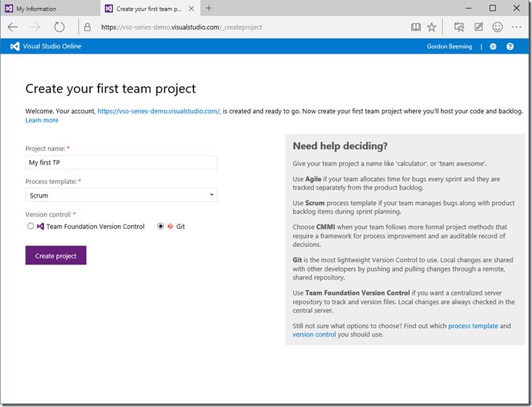
Task: Click the red Git icon beside Git
Action: click(x=170, y=226)
